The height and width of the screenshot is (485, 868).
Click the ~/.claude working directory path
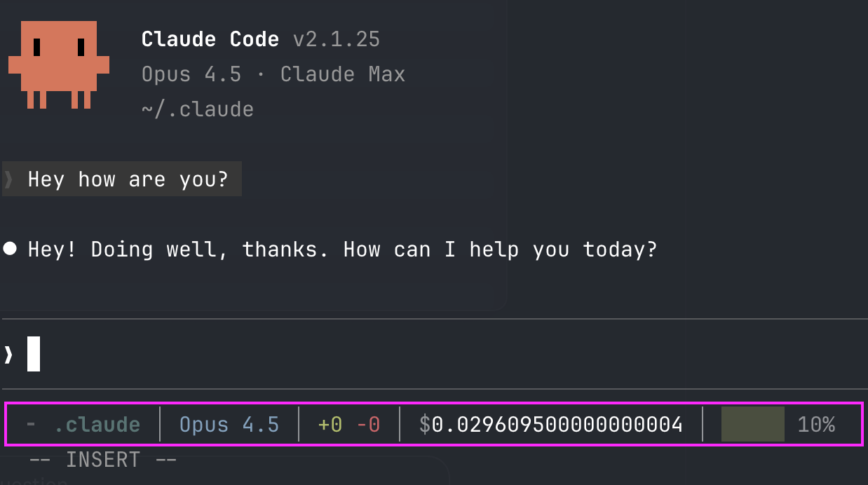click(x=197, y=109)
